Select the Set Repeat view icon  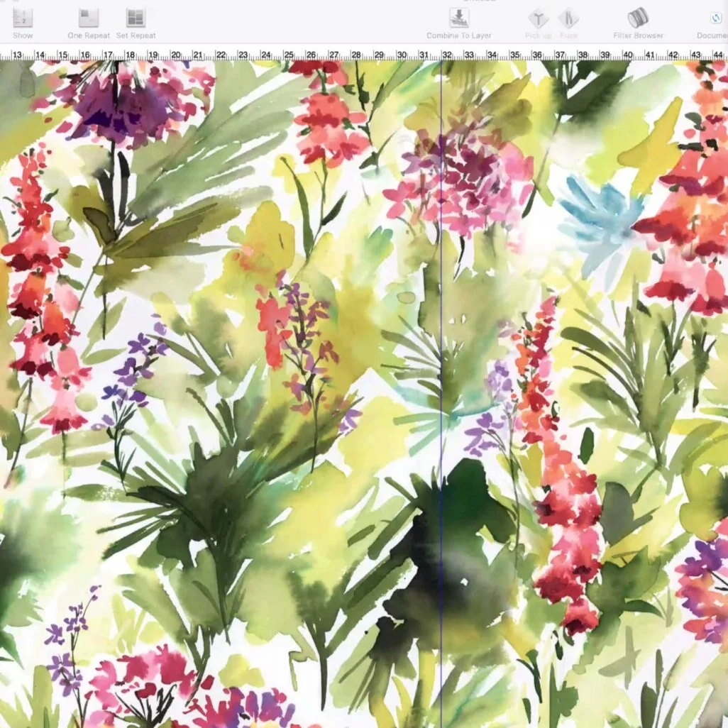coord(136,18)
